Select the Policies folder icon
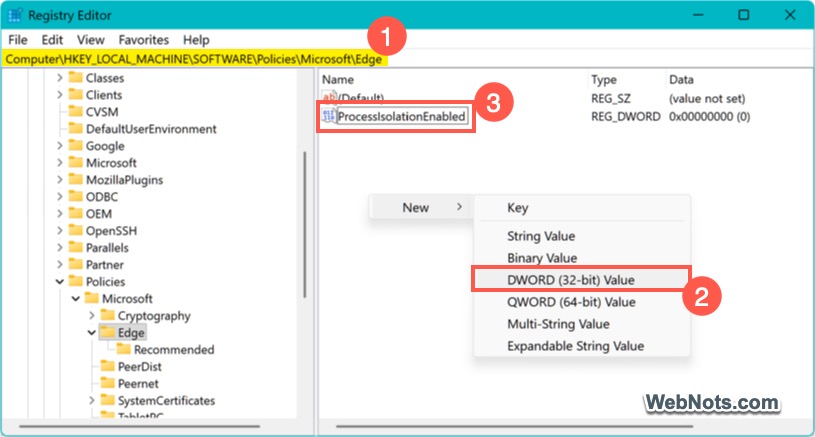815x437 pixels. tap(76, 281)
